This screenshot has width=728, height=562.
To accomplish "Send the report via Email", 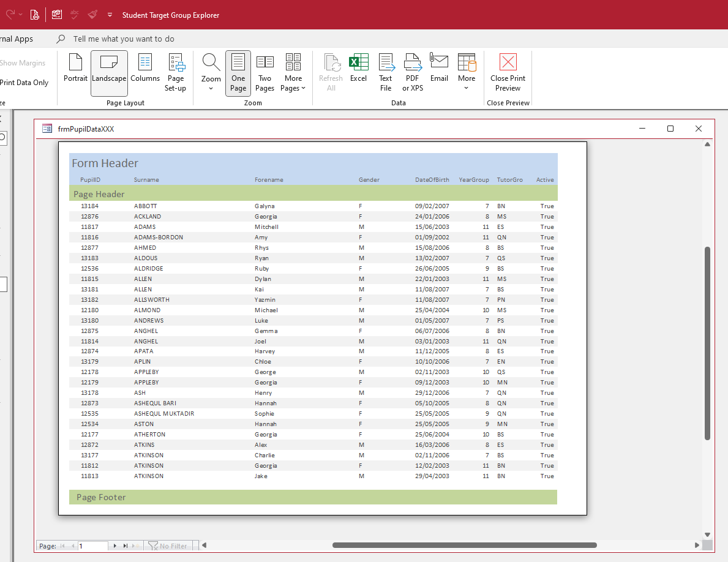I will pos(439,68).
